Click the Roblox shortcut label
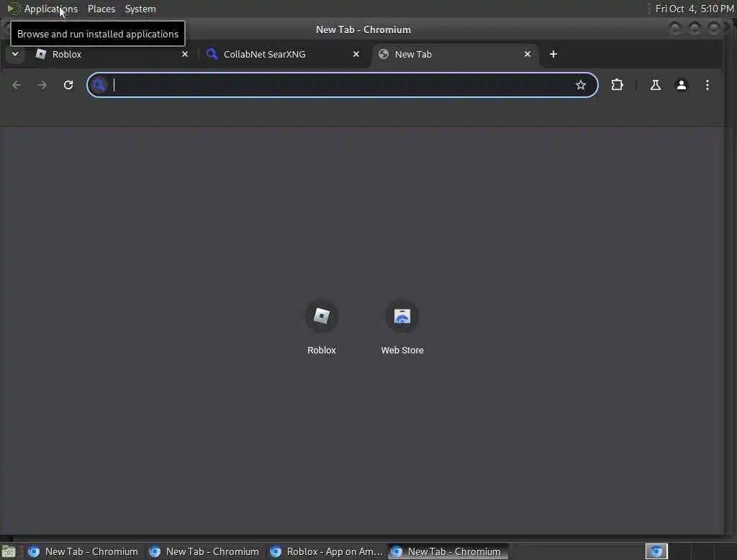This screenshot has width=737, height=560. tap(322, 351)
